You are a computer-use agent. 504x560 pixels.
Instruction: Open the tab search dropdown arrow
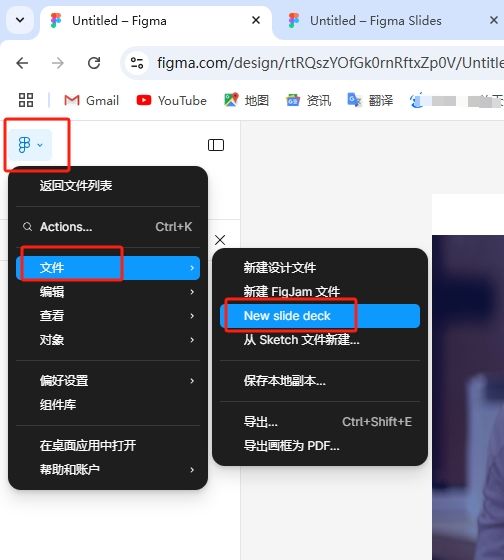coord(20,20)
